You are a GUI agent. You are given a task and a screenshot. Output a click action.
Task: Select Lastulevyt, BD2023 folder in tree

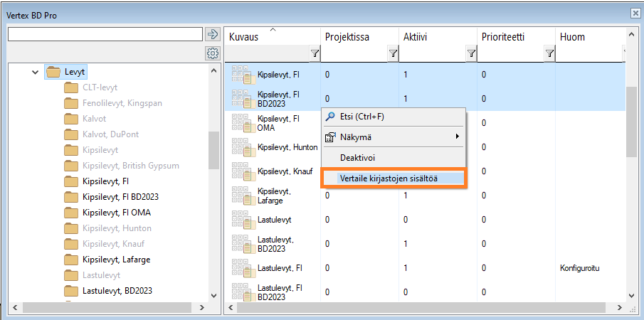[x=117, y=290]
